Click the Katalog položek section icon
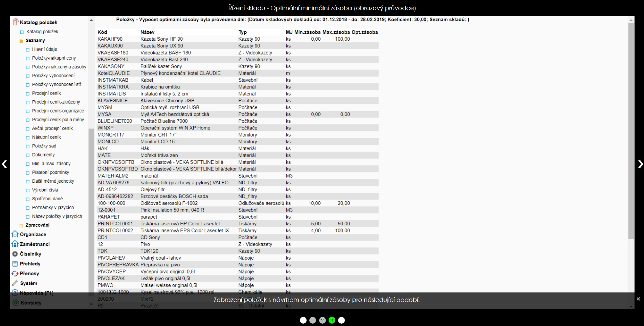Screen dimensions: 644x326 (15, 22)
